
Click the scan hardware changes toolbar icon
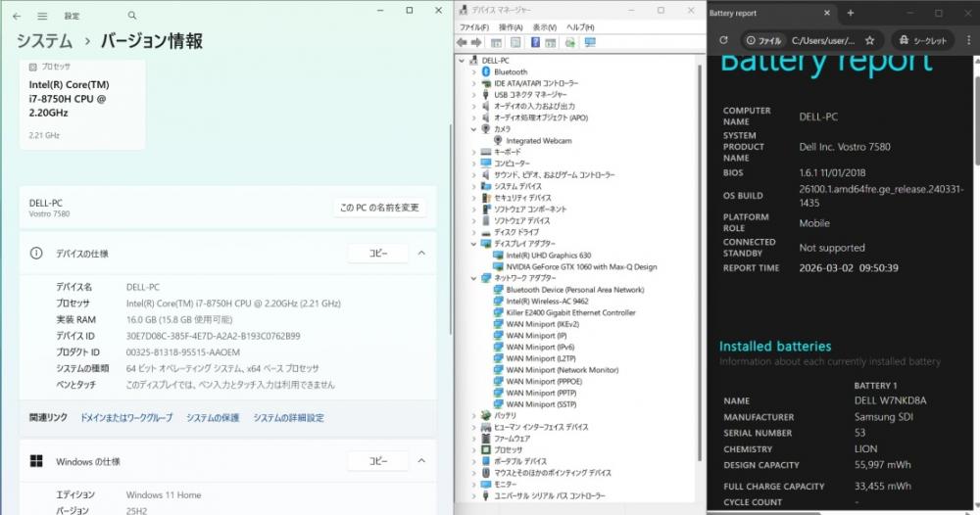[x=570, y=42]
